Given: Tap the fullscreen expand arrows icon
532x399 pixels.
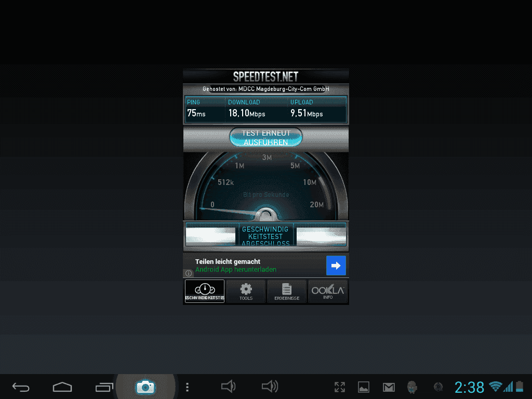Looking at the screenshot, I should click(340, 387).
